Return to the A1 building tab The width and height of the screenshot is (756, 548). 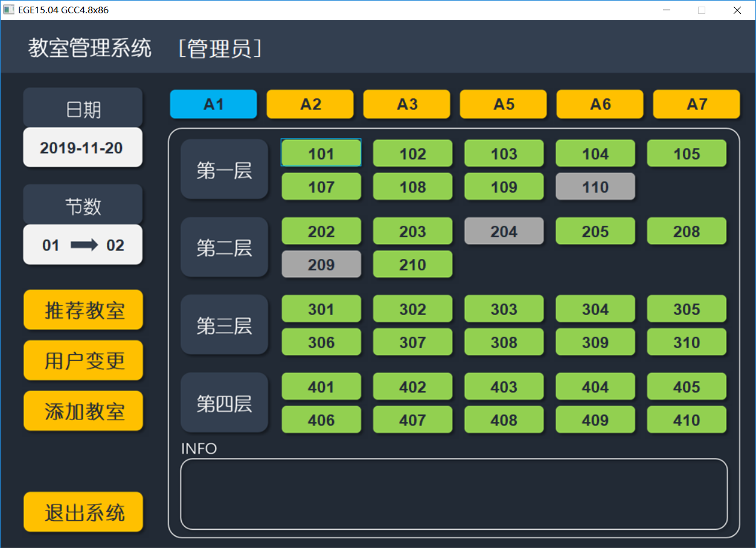point(213,104)
